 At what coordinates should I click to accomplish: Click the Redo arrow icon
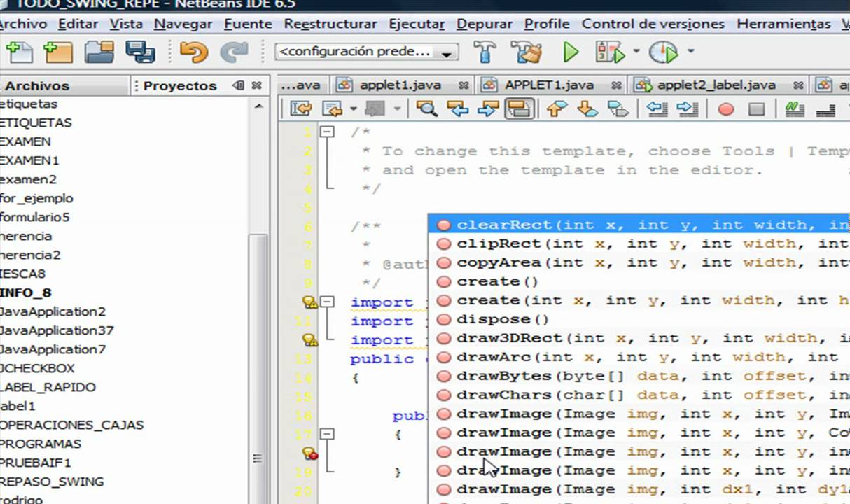pos(233,52)
